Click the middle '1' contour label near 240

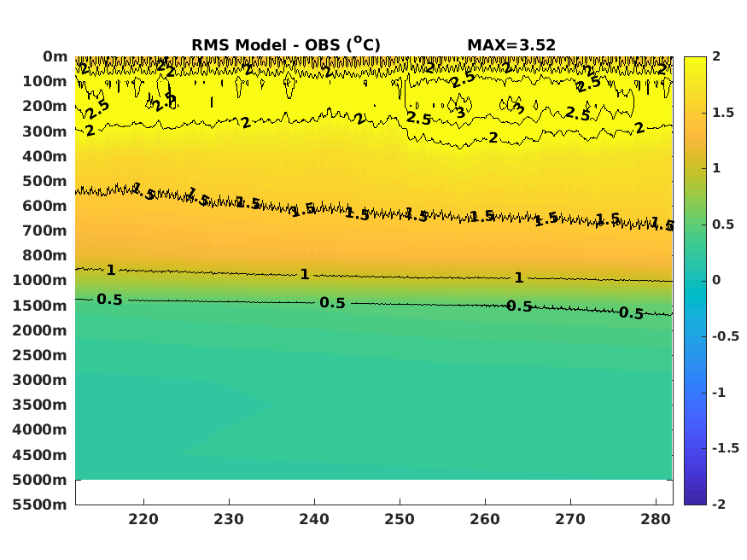click(x=305, y=275)
